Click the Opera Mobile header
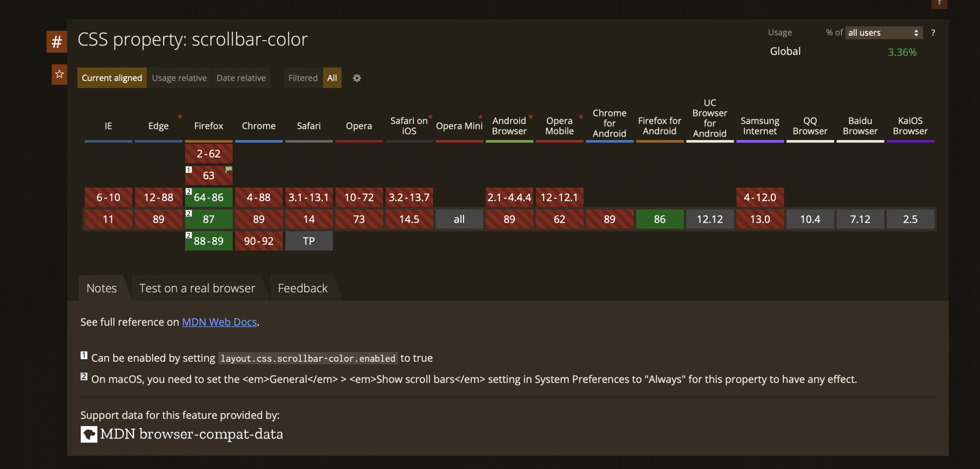980x469 pixels. (x=560, y=126)
